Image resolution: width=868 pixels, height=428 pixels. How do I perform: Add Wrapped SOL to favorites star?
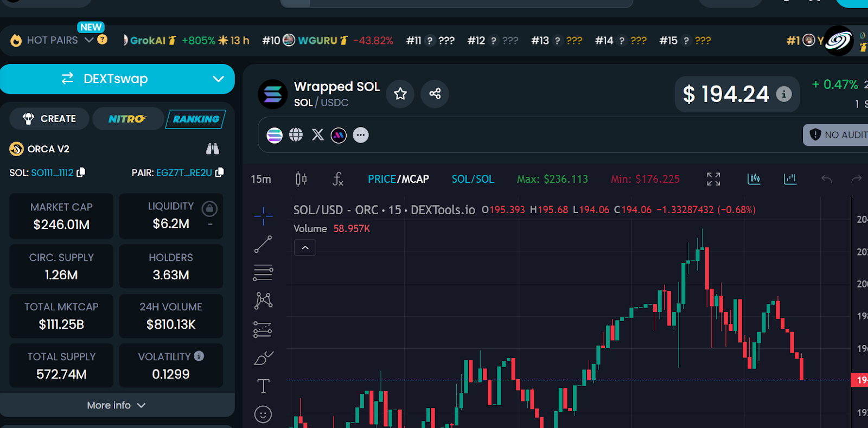coord(400,94)
